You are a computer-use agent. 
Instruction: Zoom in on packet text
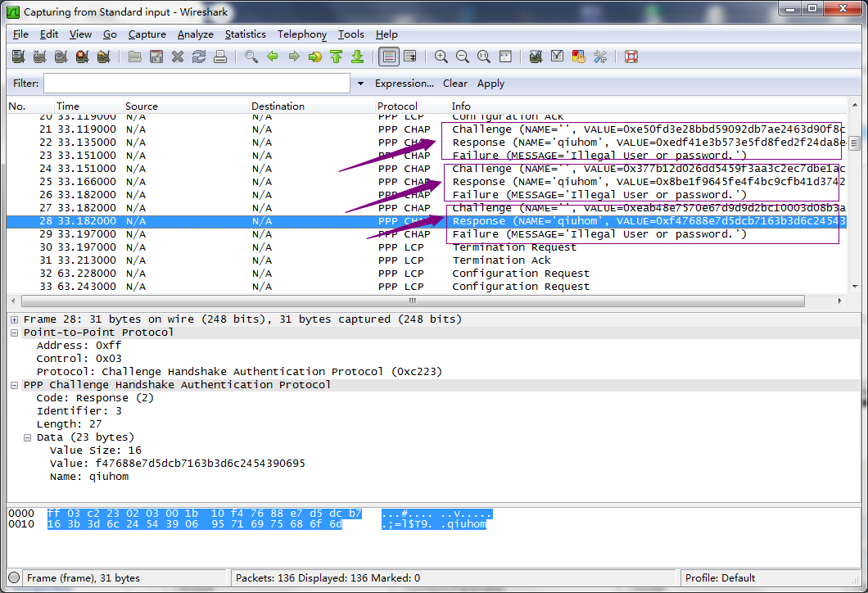441,57
